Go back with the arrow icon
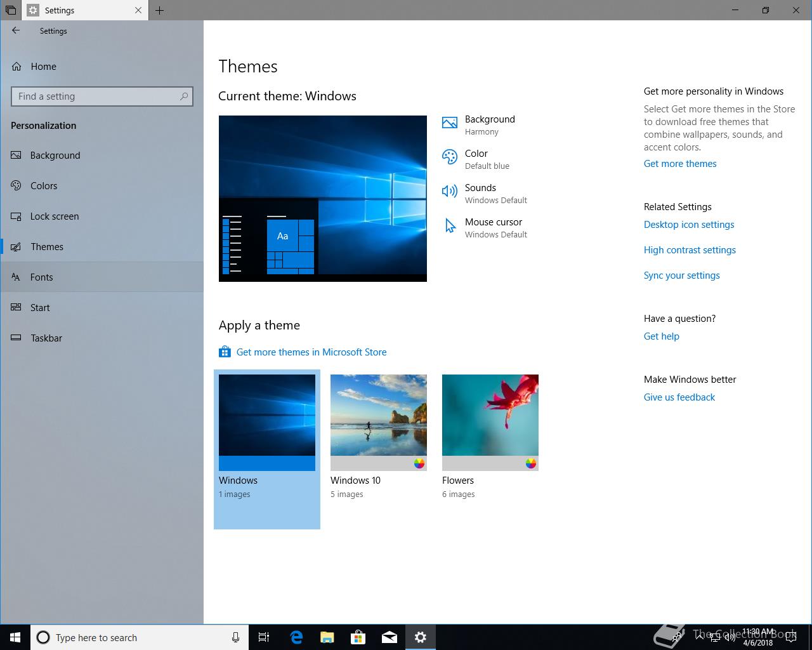812x650 pixels. 16,30
